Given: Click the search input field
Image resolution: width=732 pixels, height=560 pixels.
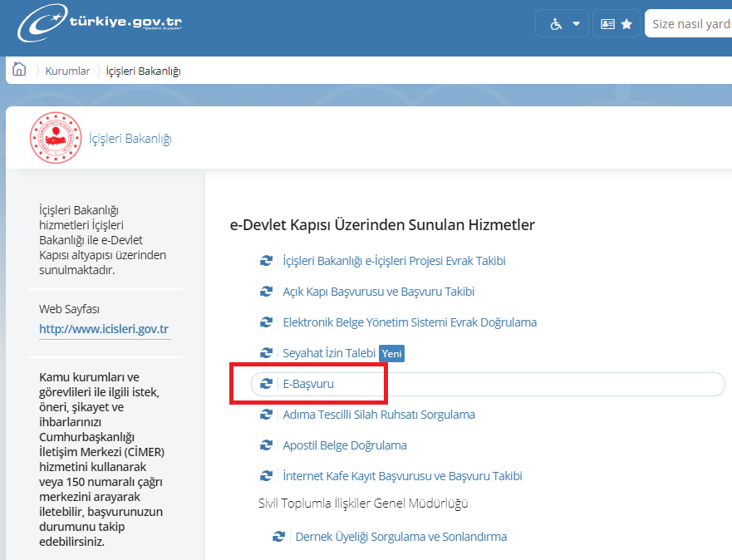Looking at the screenshot, I should point(690,24).
